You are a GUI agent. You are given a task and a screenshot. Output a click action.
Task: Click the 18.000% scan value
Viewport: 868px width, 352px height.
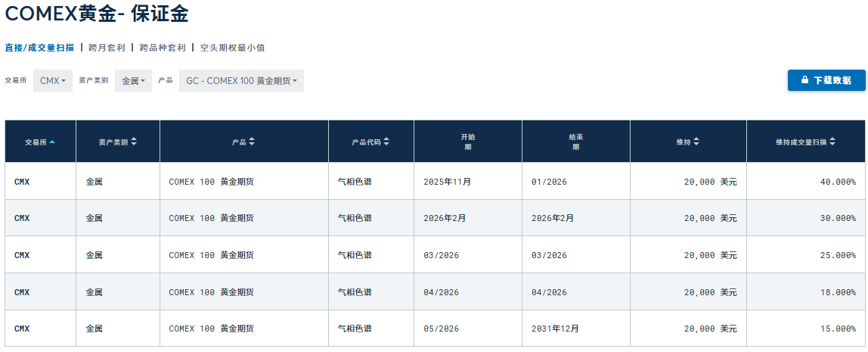coord(838,292)
